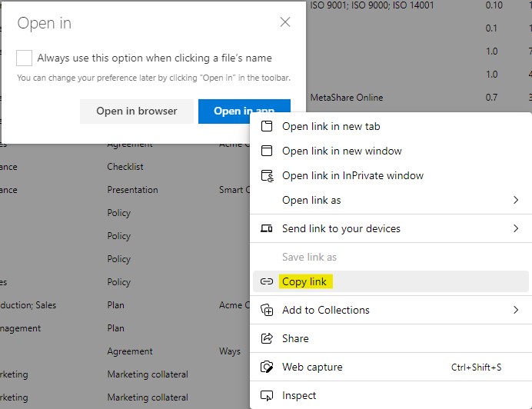Click the send to devices icon
The width and height of the screenshot is (532, 409).
[268, 228]
